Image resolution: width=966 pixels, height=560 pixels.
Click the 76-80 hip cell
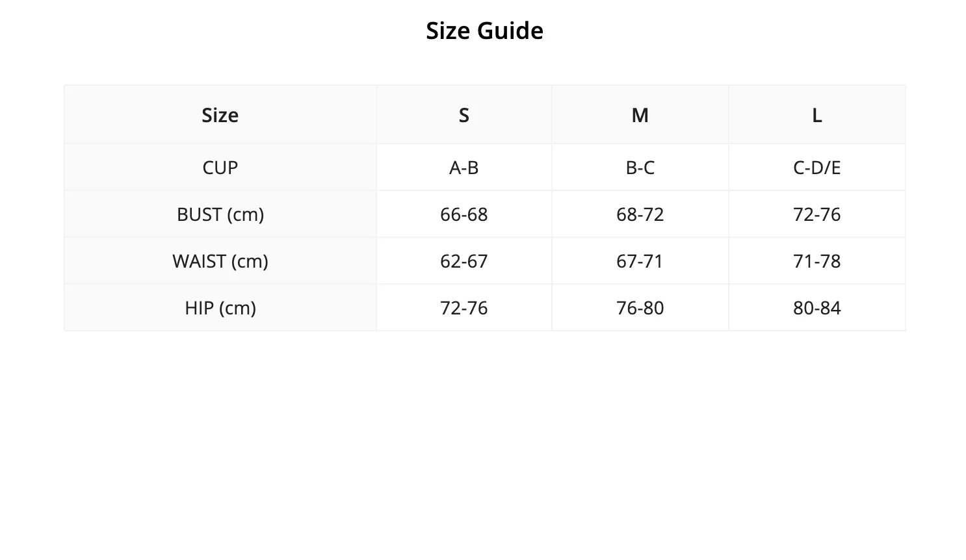click(x=640, y=308)
